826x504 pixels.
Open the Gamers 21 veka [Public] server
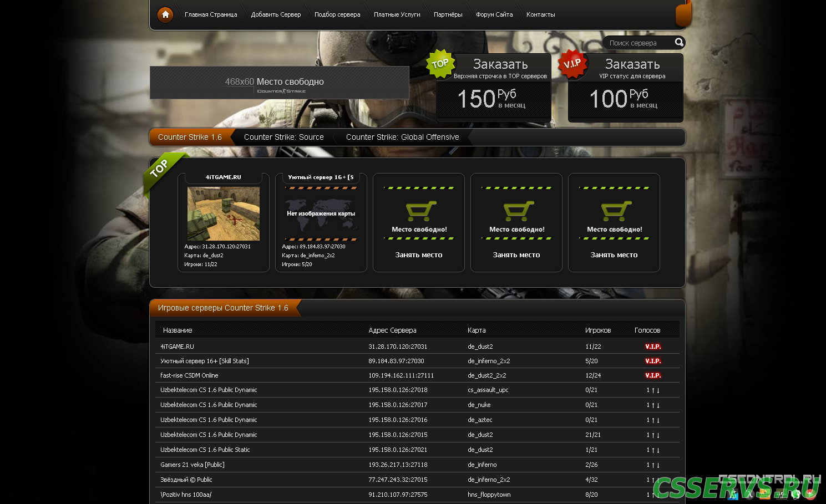[x=192, y=465]
